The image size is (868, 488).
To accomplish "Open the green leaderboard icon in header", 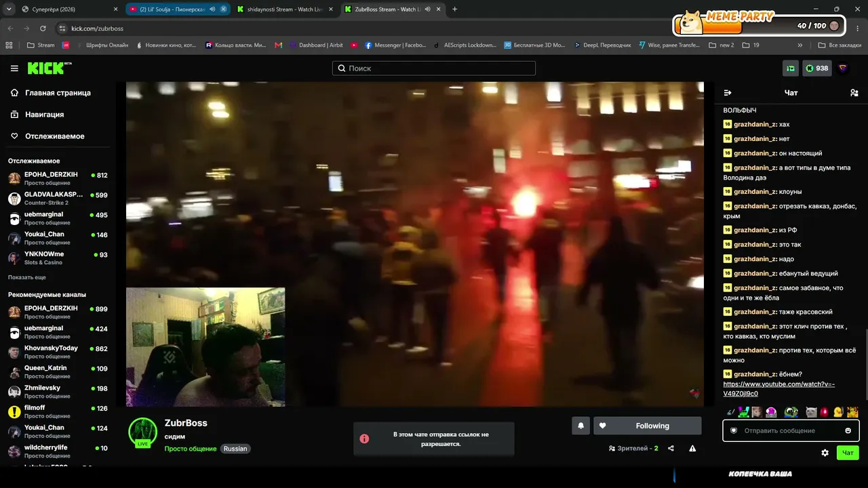I will (x=790, y=68).
